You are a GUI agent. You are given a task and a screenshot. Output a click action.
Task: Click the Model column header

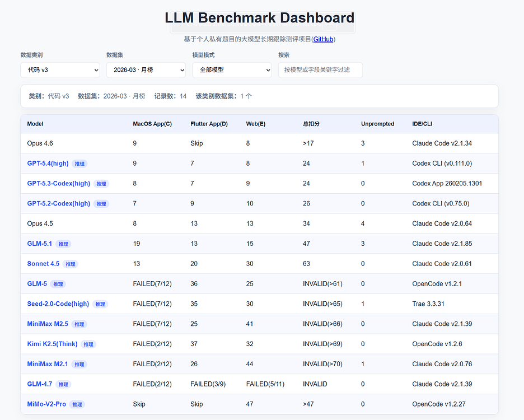coord(35,124)
